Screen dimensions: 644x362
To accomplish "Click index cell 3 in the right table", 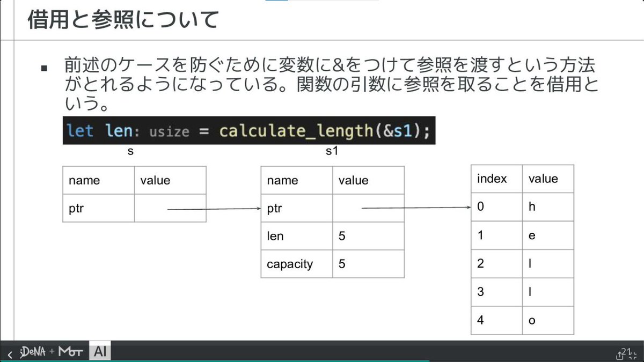I will [497, 292].
